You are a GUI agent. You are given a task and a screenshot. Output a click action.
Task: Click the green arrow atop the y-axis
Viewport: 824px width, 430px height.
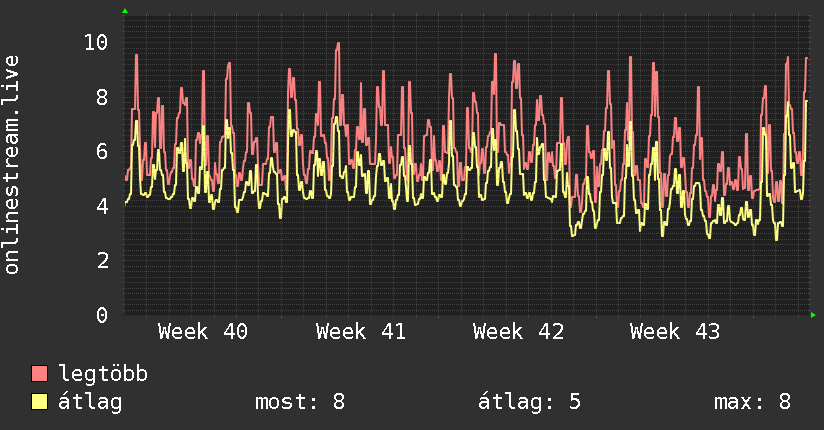[x=125, y=11]
